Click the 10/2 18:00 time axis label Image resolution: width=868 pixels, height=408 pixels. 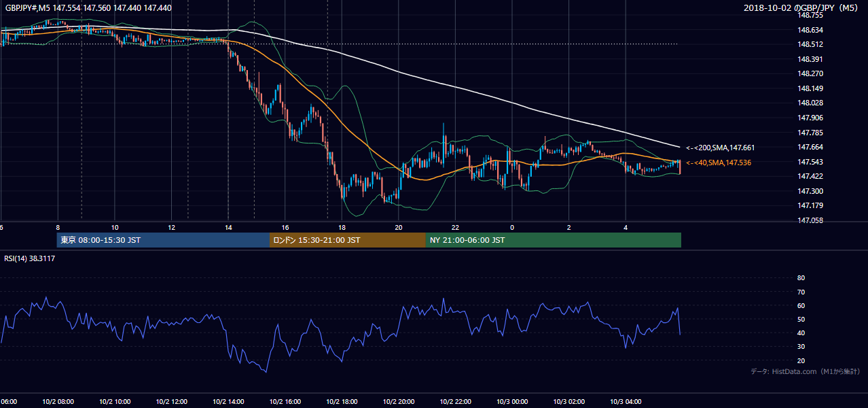pos(342,402)
